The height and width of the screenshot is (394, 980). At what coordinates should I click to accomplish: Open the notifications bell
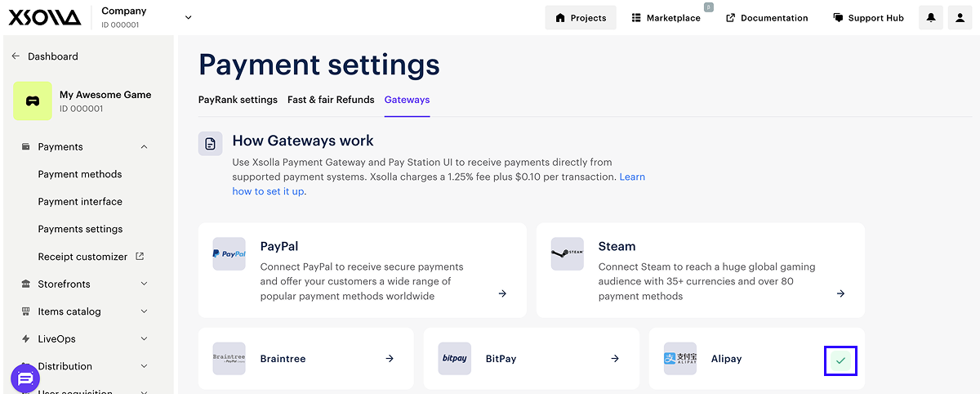[931, 18]
